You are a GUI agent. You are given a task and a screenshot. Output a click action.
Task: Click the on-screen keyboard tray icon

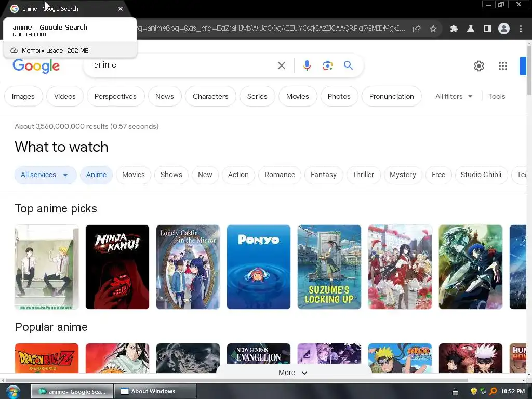[455, 392]
